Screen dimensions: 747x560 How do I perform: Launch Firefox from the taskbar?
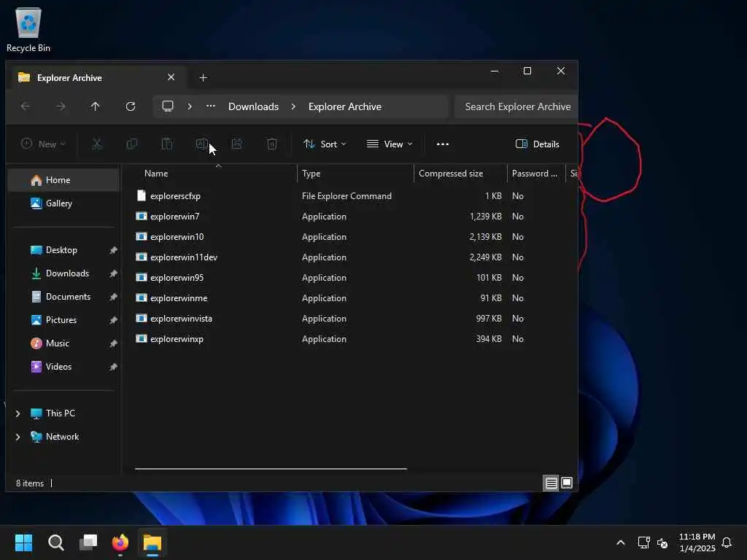(x=120, y=542)
